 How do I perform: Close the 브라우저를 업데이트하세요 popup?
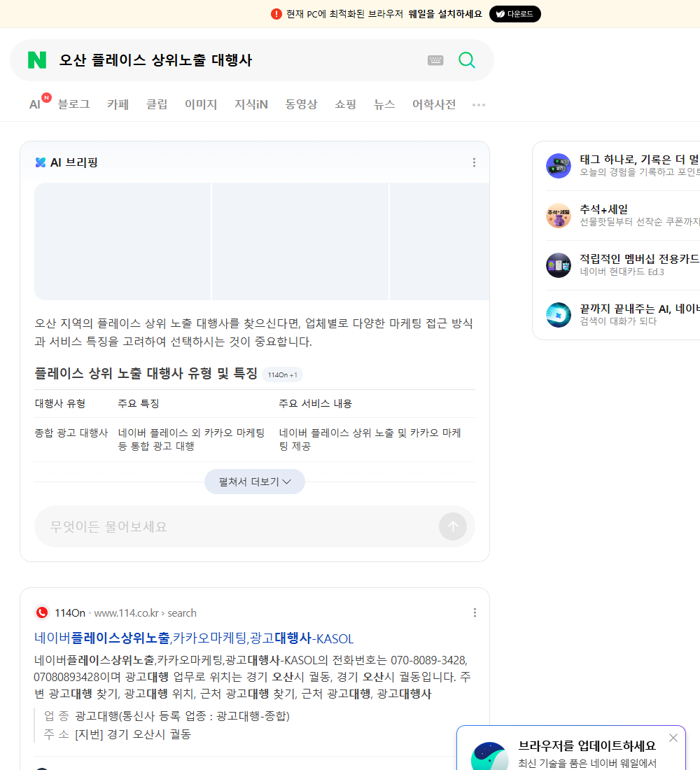pos(673,738)
